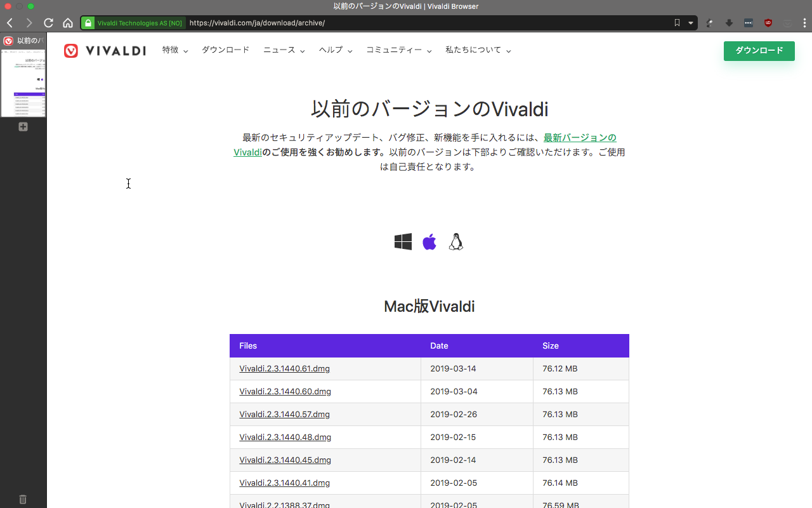Click the 以前のバージョンのVivaldi page heading

click(x=429, y=109)
